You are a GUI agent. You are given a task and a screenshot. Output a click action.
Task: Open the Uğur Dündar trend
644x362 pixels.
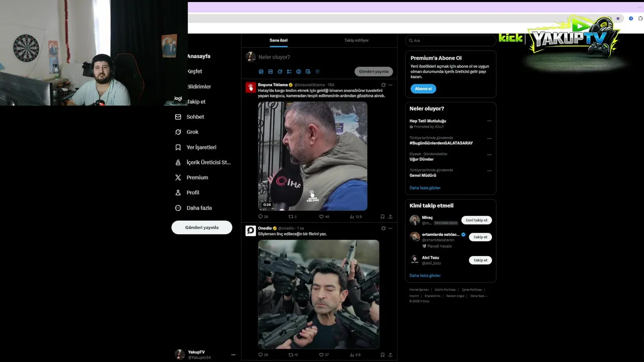pos(422,159)
